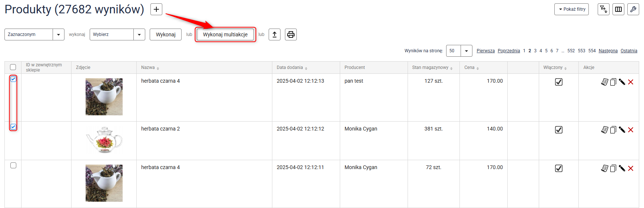Image resolution: width=644 pixels, height=208 pixels.
Task: Delete first herbata czarna 4 with red X
Action: (631, 82)
